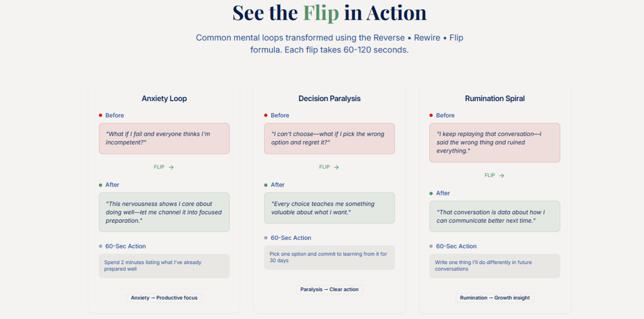Click the gray 60-Sec Action dot in Rumination Spiral
The image size is (644, 319).
(431, 246)
